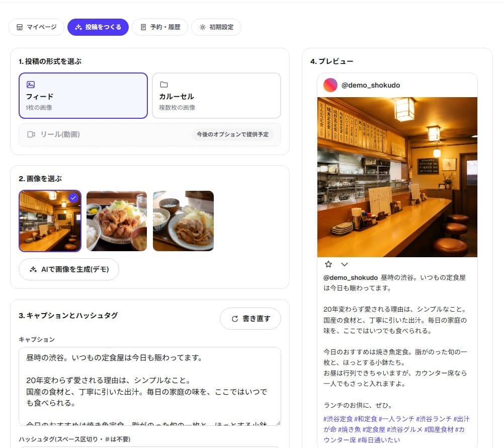Click the image icon in フィード card
Screen dimensions: 503x448
(x=31, y=85)
